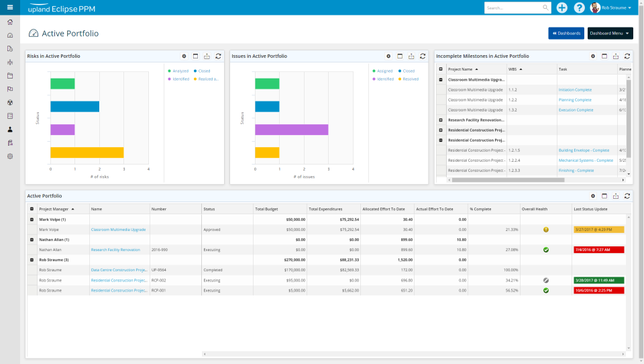
Task: Toggle the Identified legend item in Issues chart
Action: [384, 79]
